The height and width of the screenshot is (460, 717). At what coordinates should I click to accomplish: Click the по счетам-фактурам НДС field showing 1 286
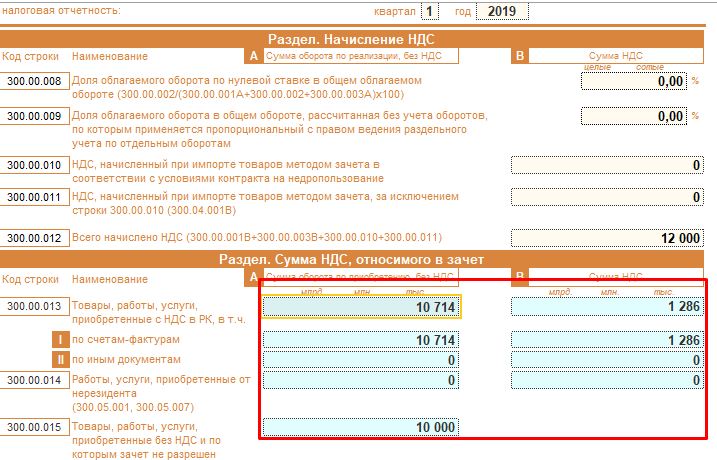click(x=607, y=340)
